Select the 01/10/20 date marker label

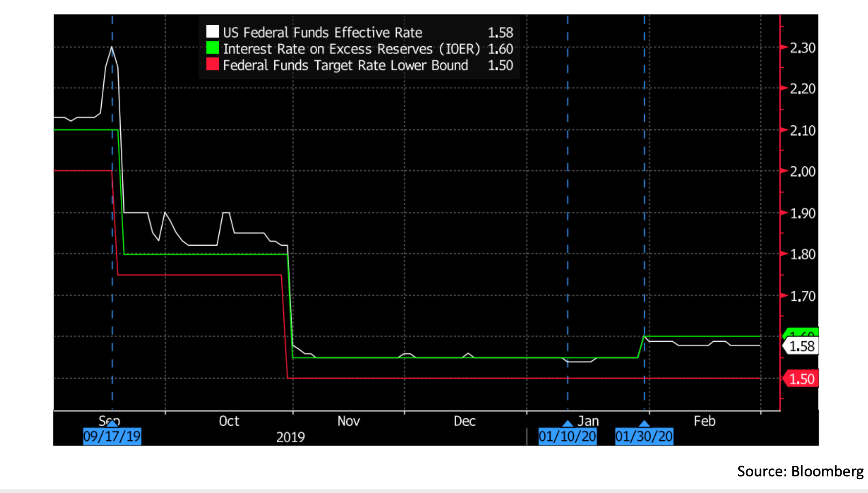pos(567,437)
